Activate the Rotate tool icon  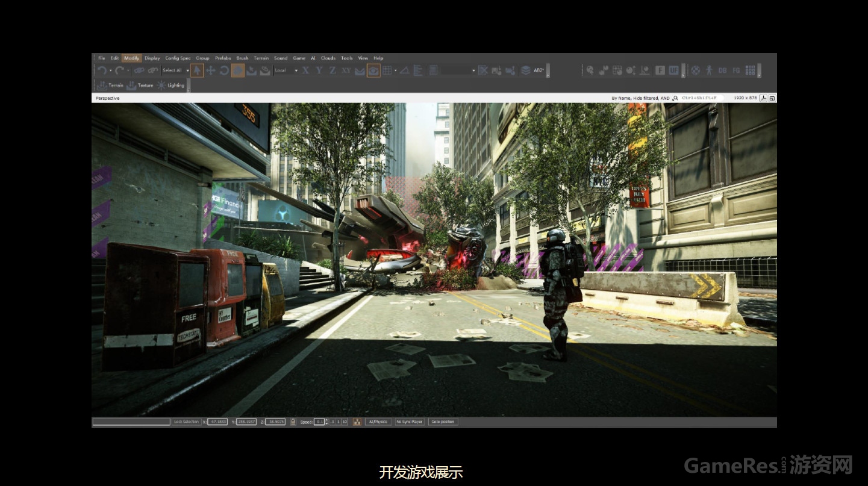click(x=224, y=70)
